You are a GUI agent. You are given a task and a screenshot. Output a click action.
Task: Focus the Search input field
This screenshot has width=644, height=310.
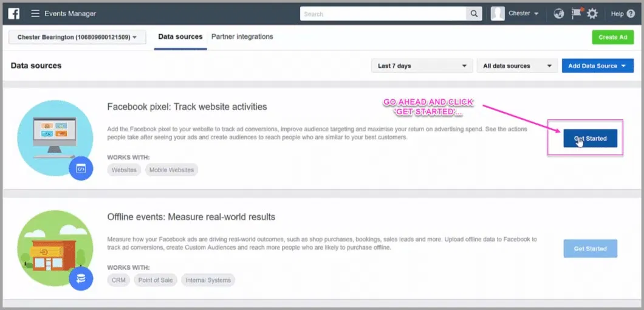(x=383, y=14)
